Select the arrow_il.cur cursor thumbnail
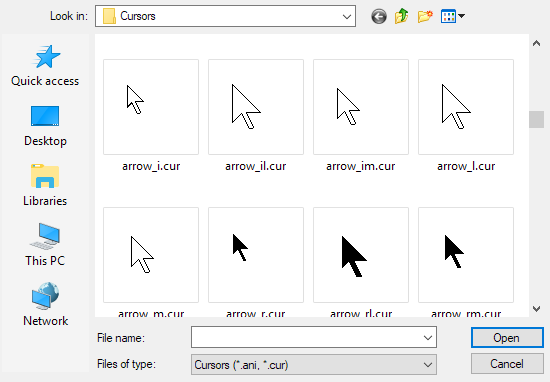Viewport: 550px width, 382px height. click(256, 107)
